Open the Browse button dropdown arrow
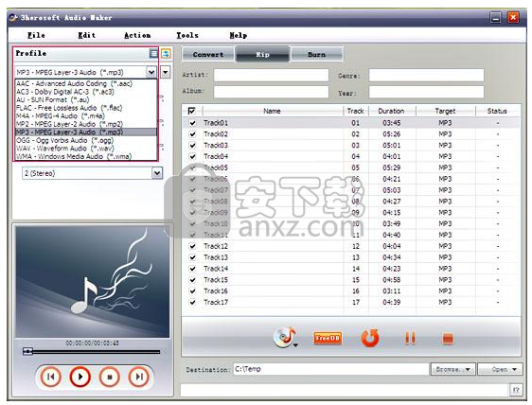Image resolution: width=532 pixels, height=405 pixels. point(468,369)
